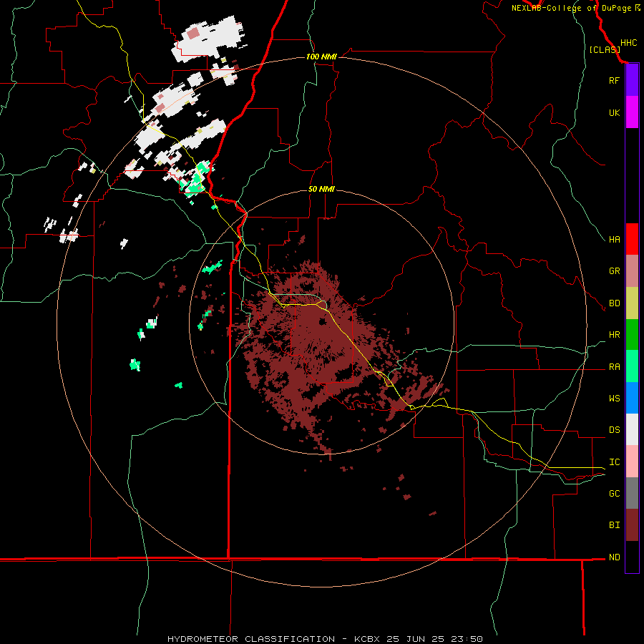
Task: Click the WS blue legend swatch
Action: tap(632, 398)
